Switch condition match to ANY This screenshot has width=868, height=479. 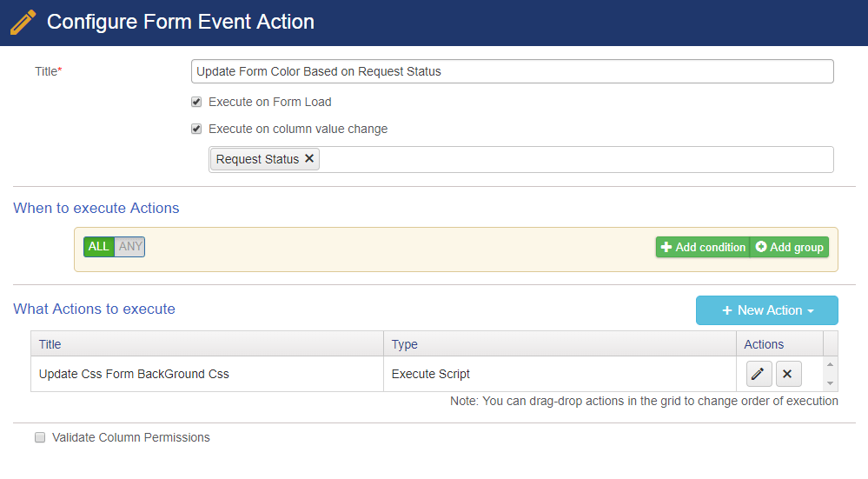pyautogui.click(x=130, y=246)
